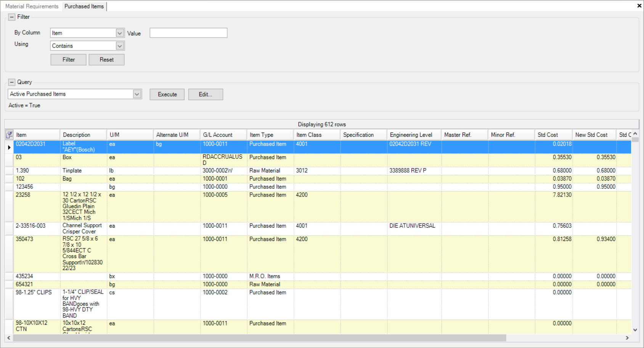The height and width of the screenshot is (348, 644).
Task: Click the Filter button
Action: 69,59
